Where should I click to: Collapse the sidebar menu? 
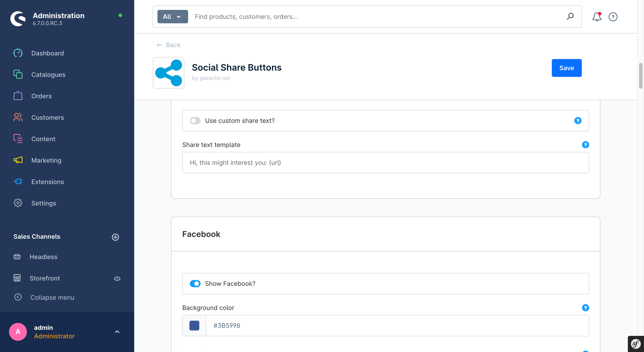[52, 297]
